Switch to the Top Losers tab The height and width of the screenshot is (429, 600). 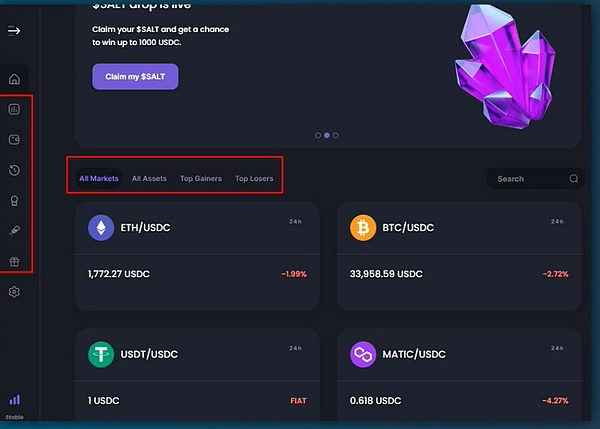point(254,179)
